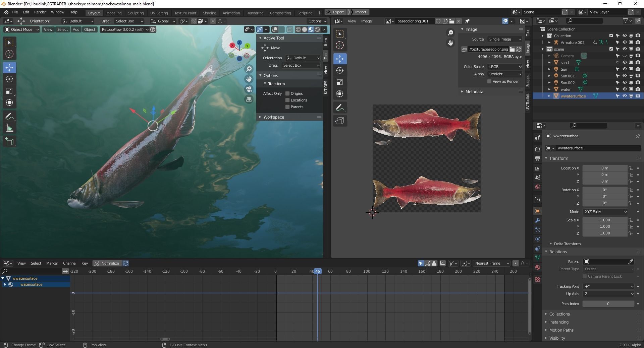
Task: Reload the basecolor.png image file
Action: pyautogui.click(x=519, y=49)
